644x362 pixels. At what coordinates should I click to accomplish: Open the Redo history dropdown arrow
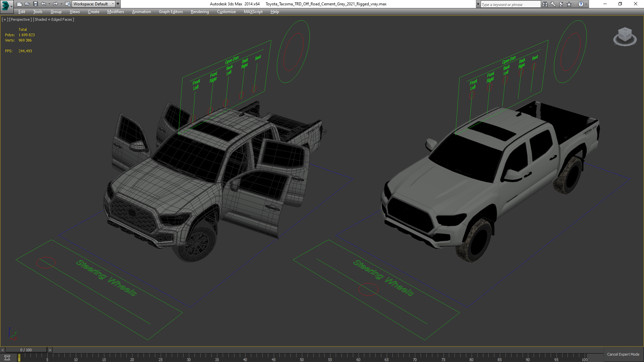[x=61, y=4]
